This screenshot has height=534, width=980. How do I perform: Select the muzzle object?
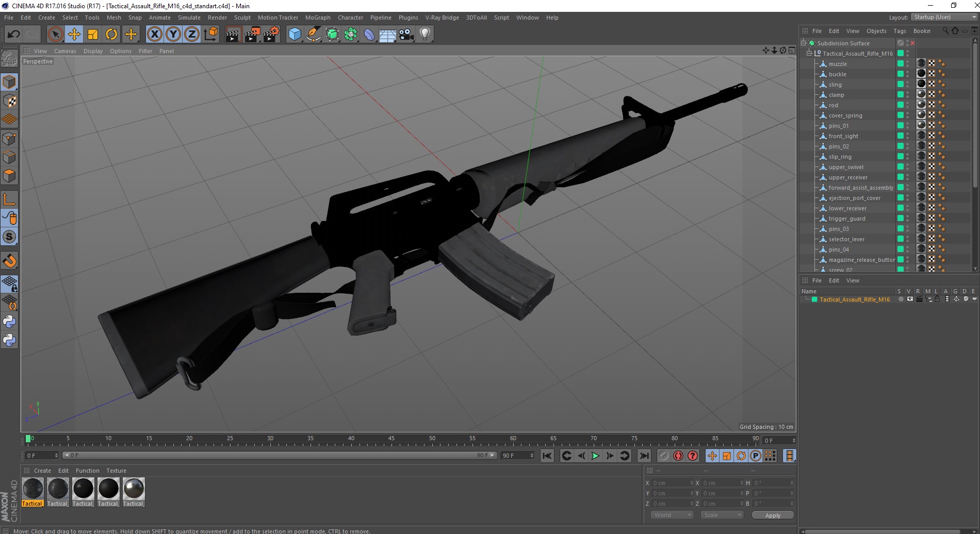pyautogui.click(x=838, y=64)
